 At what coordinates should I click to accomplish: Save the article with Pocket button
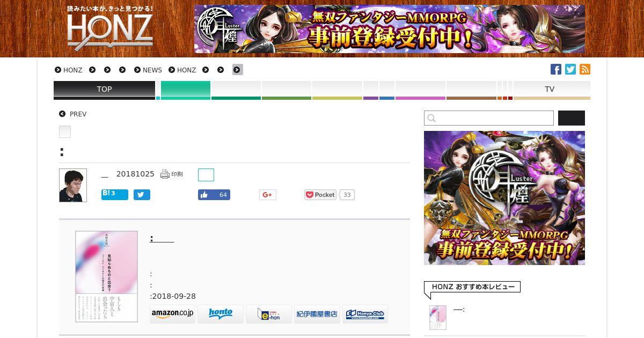(320, 195)
